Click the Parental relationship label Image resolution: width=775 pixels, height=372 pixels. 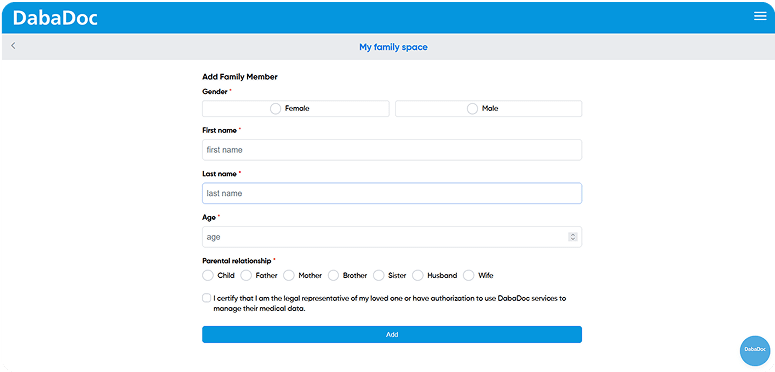click(237, 260)
